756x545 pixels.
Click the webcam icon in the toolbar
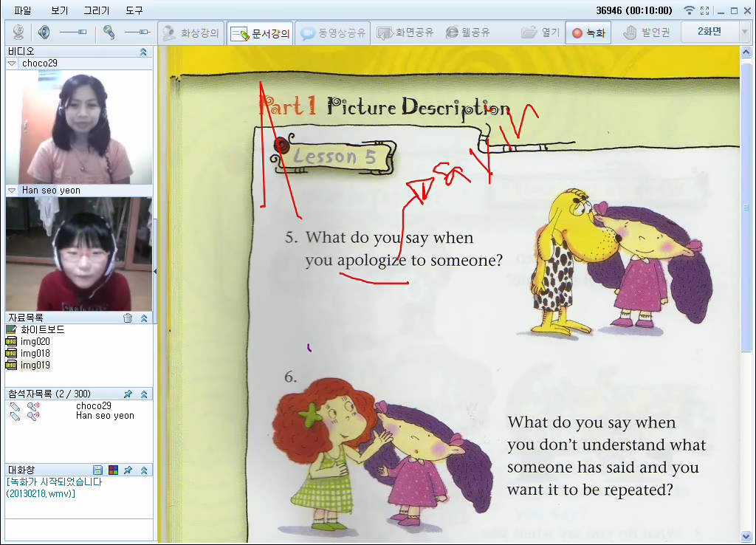[x=18, y=32]
